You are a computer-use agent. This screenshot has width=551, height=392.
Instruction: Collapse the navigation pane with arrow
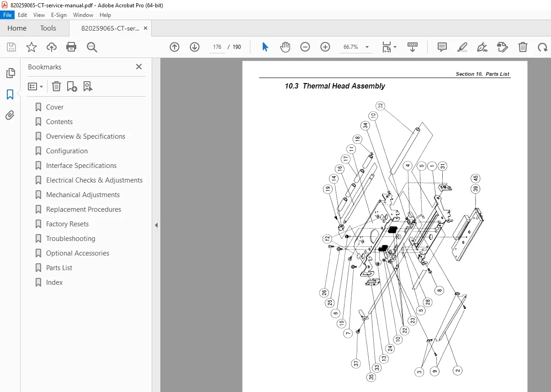(156, 225)
